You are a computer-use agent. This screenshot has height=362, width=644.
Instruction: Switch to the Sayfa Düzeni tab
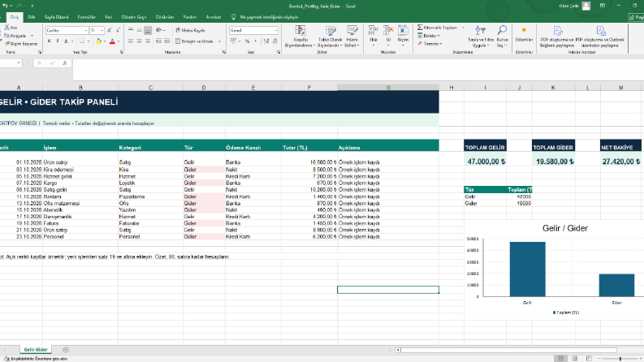point(56,17)
